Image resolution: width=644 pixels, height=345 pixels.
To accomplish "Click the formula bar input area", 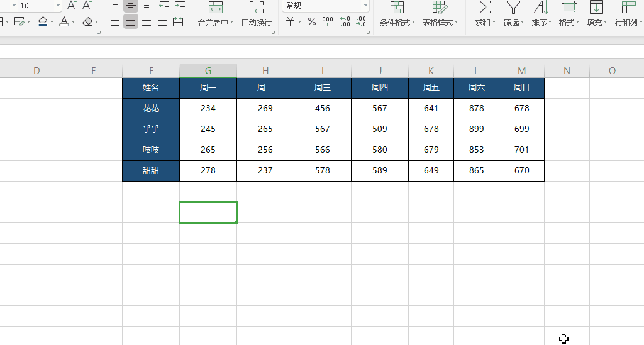I will (322, 52).
